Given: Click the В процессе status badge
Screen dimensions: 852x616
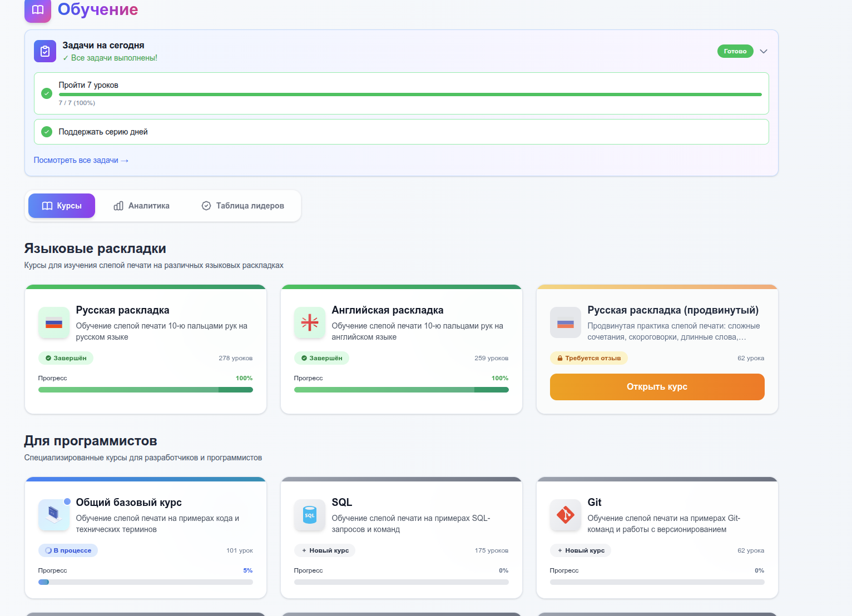Looking at the screenshot, I should pyautogui.click(x=68, y=550).
